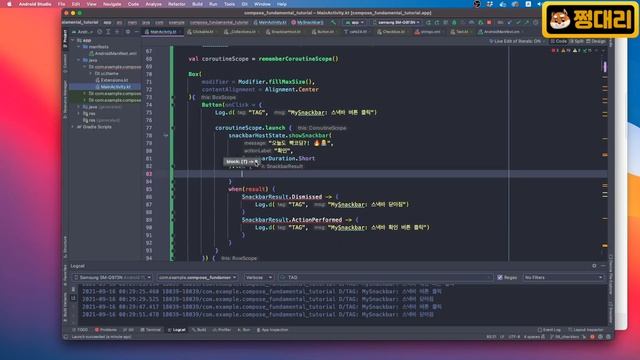
Task: Click the TAG search field in Logcat
Action: tap(385, 277)
